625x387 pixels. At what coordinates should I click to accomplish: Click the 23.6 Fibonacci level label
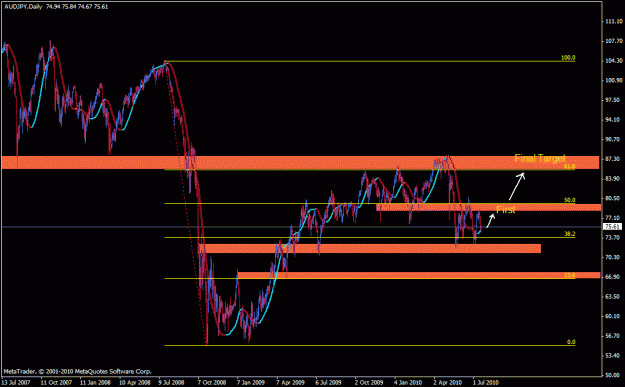tap(570, 275)
